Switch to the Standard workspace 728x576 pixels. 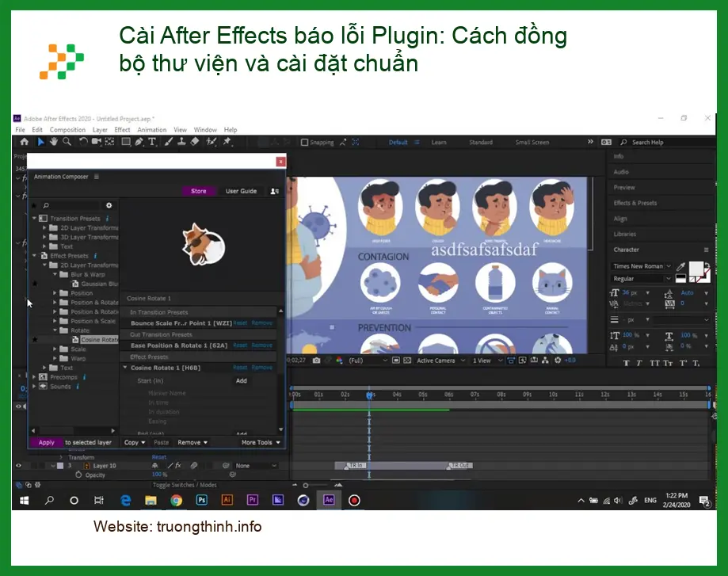481,142
